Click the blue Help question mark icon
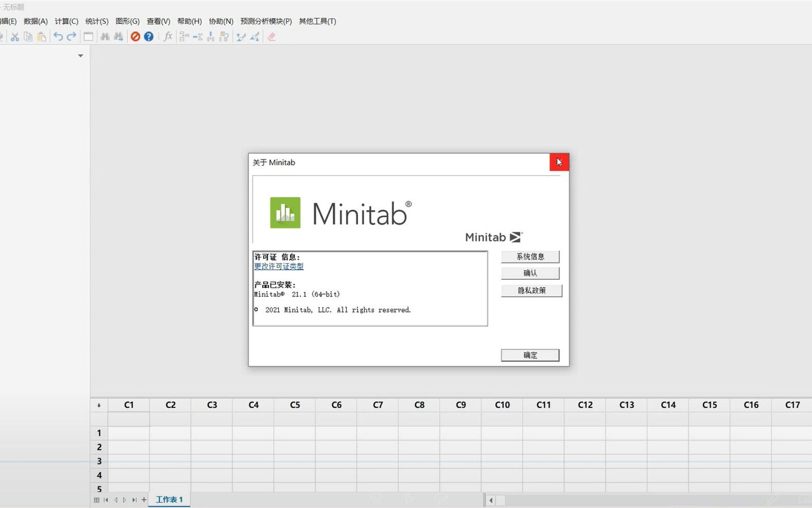Viewport: 812px width, 508px height. pos(148,36)
